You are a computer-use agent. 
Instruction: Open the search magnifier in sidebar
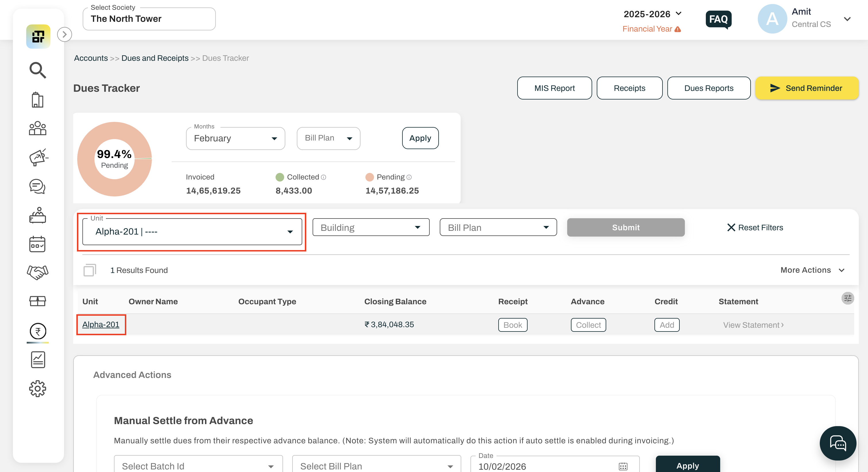pyautogui.click(x=37, y=70)
